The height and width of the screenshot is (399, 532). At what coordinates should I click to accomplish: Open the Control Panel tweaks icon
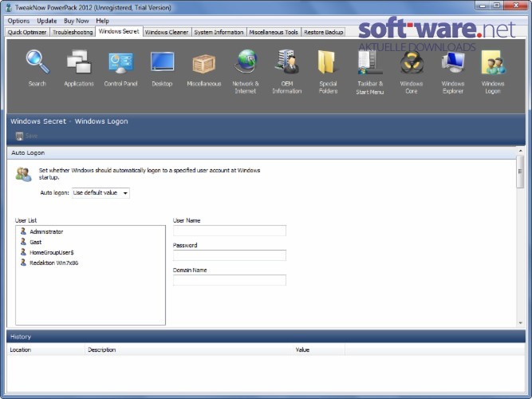click(120, 63)
